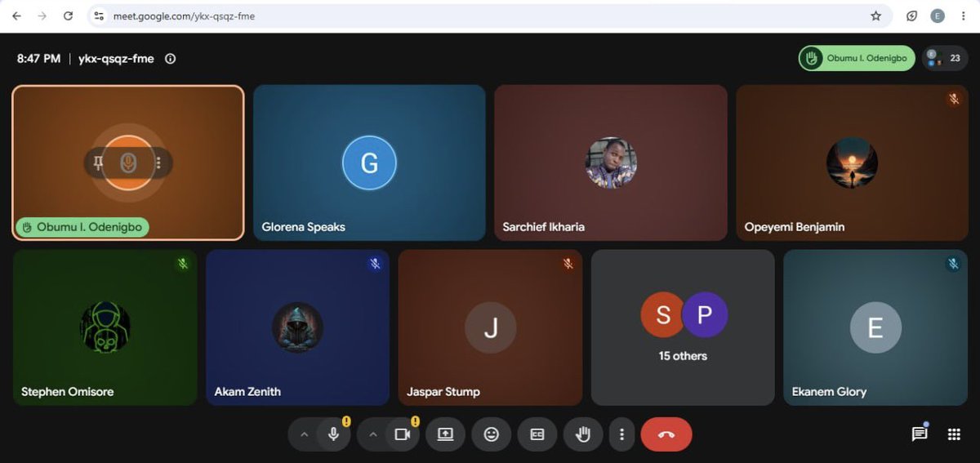Bookmark this page with the star icon
Viewport: 980px width, 463px height.
pos(876,16)
